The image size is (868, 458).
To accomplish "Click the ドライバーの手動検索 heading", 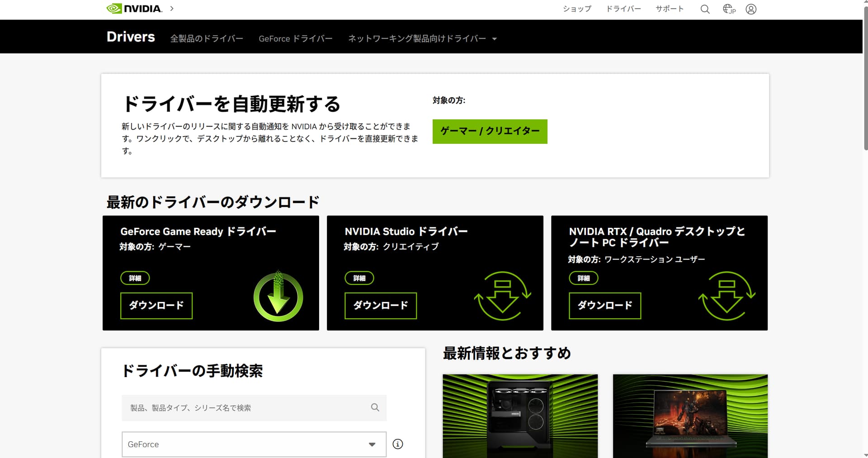I will point(192,371).
